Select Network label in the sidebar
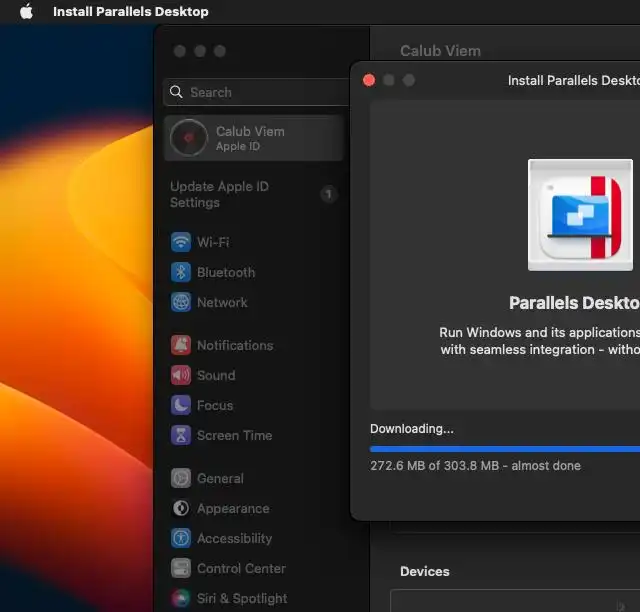Viewport: 640px width, 612px height. coord(222,303)
